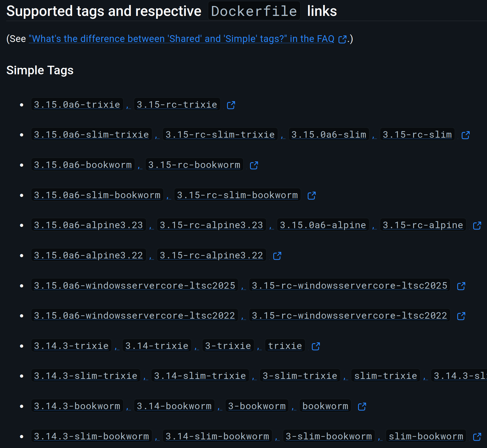Open the 3.15-rc-slim-bookworm tag link
Viewport: 487px width, 448px height.
(237, 195)
